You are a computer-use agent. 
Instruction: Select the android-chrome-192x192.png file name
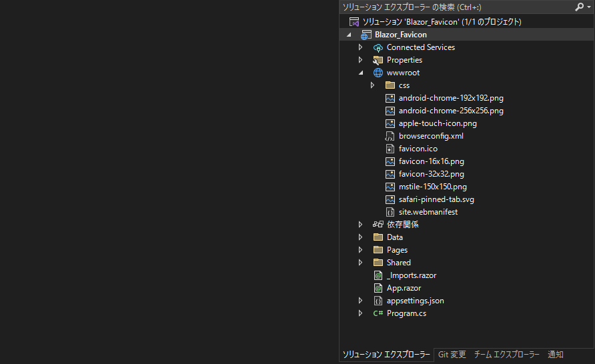point(451,98)
